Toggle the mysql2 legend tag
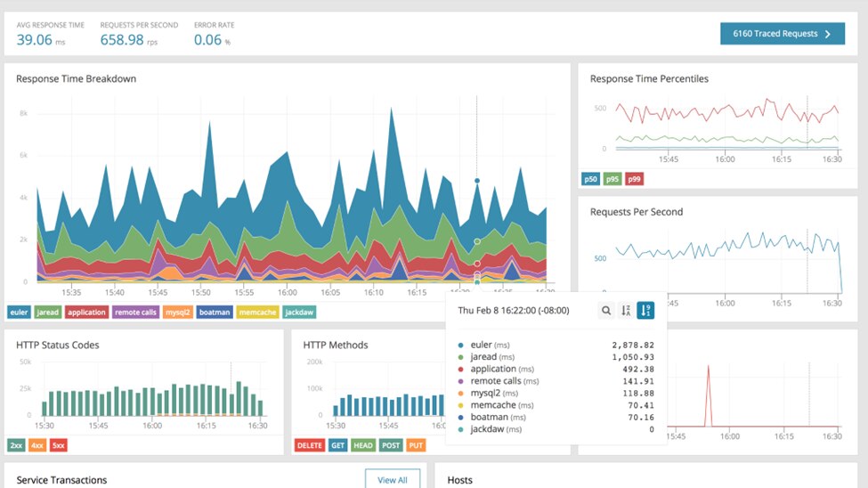The image size is (868, 488). coord(177,313)
